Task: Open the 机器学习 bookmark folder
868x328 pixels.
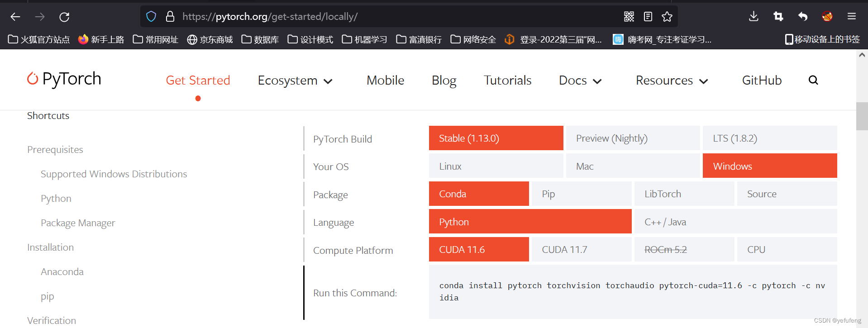Action: click(x=365, y=40)
